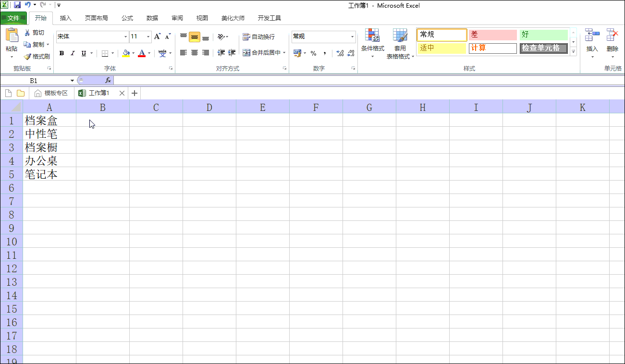This screenshot has width=625, height=364.
Task: Toggle align text right
Action: 206,53
